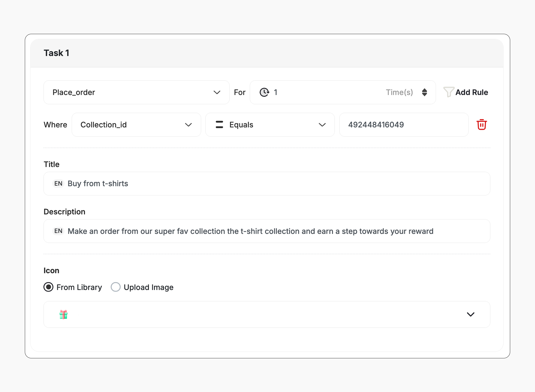The image size is (535, 392).
Task: Select the From Library radio option
Action: pos(49,287)
